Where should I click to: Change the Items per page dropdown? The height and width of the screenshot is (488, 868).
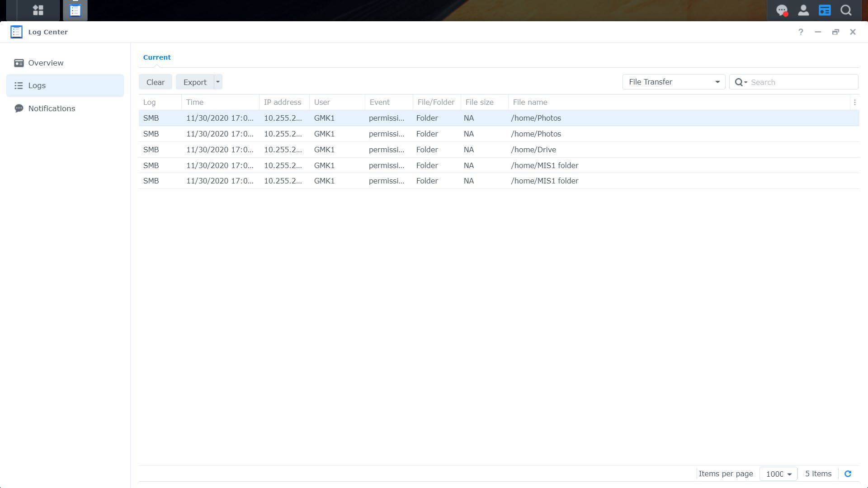[x=778, y=474]
